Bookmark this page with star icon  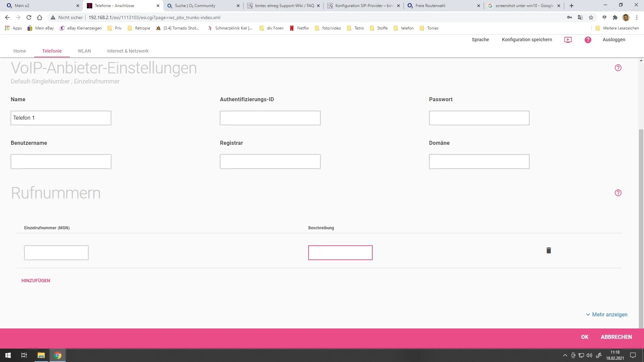tap(591, 17)
